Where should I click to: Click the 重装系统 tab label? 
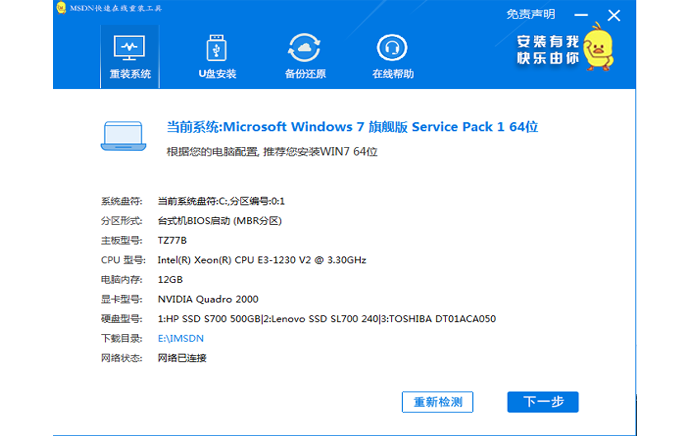(x=130, y=74)
